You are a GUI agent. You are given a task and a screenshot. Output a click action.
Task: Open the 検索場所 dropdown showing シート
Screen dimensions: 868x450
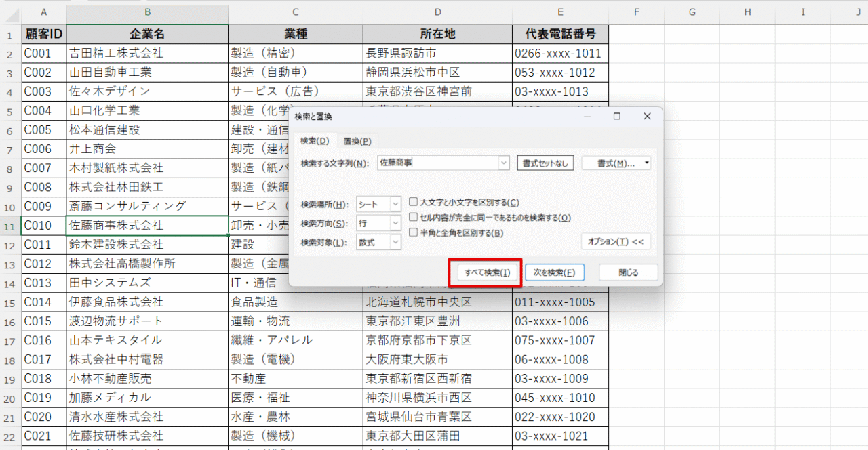(x=395, y=204)
